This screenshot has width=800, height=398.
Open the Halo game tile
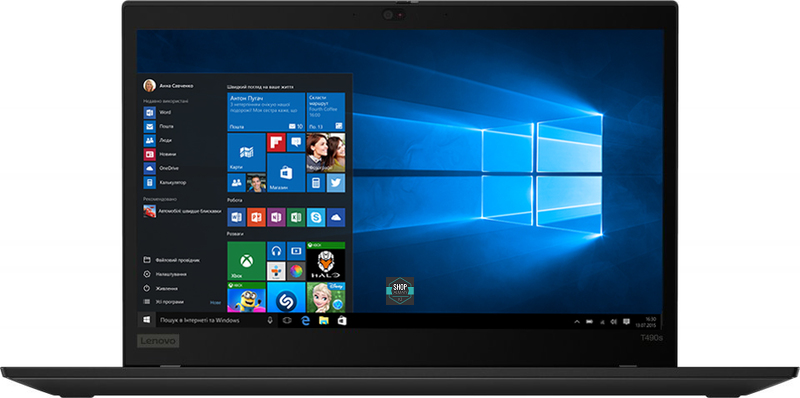click(x=326, y=261)
